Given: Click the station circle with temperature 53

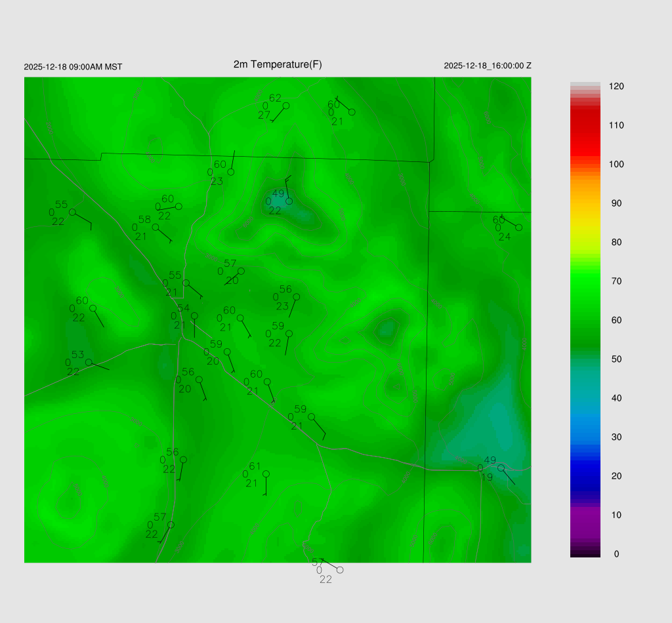Looking at the screenshot, I should click(x=89, y=362).
